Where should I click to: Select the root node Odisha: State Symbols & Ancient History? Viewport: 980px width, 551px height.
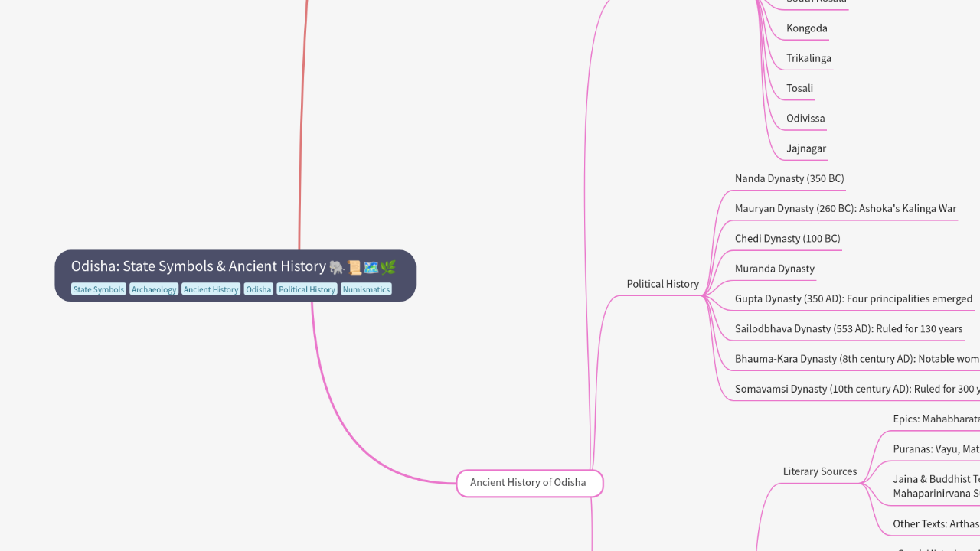[x=235, y=275]
